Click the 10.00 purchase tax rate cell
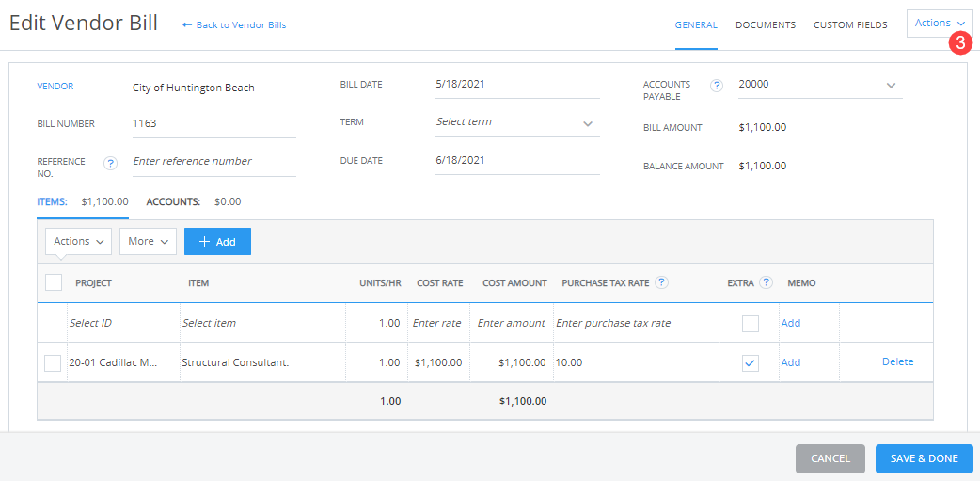The image size is (980, 481). point(637,362)
